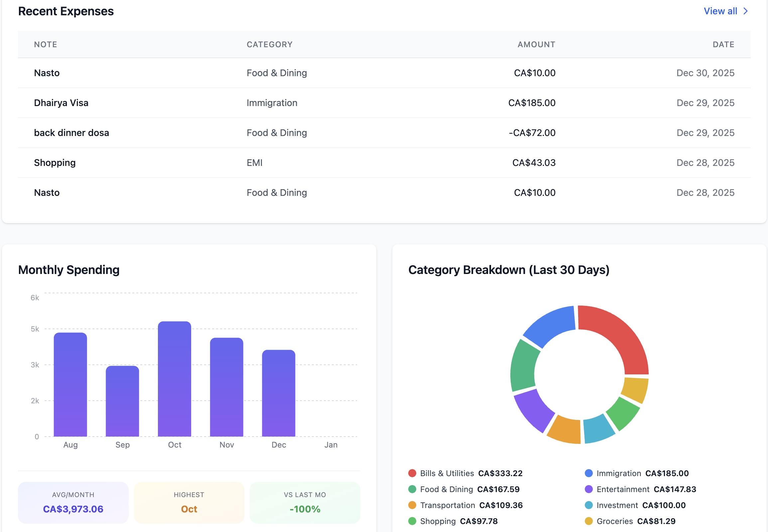This screenshot has width=768, height=532.
Task: Open the View all expenses page
Action: tap(720, 11)
